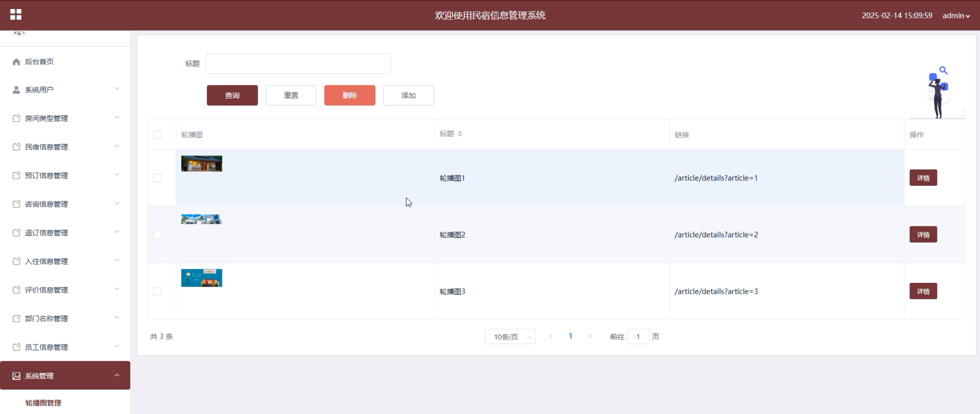The image size is (980, 414).
Task: Toggle the select-all checkbox in table header
Action: [157, 134]
